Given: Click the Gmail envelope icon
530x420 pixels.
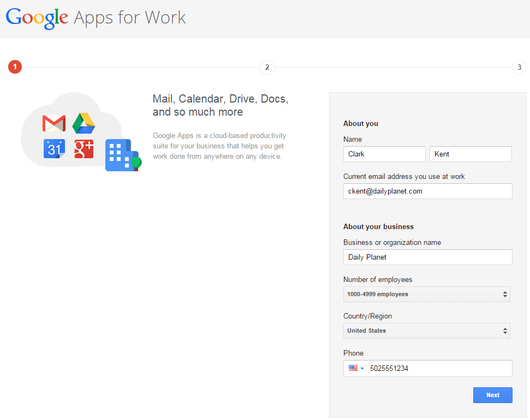Looking at the screenshot, I should tap(54, 123).
